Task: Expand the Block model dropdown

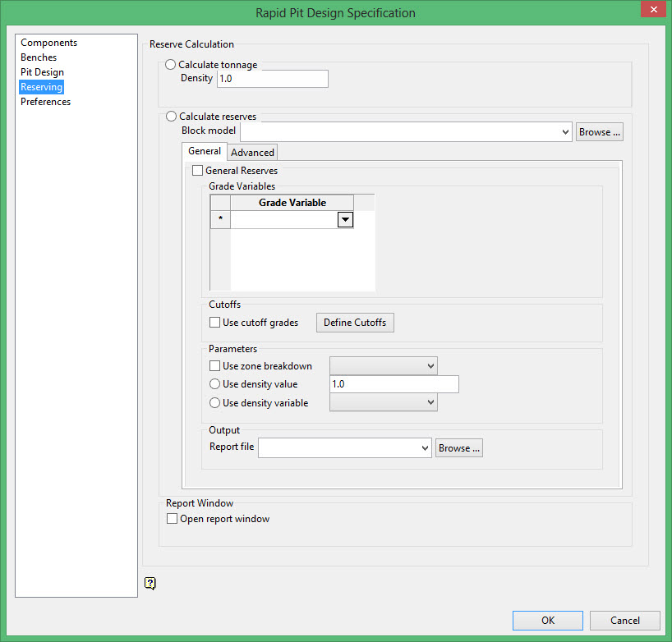Action: [564, 132]
